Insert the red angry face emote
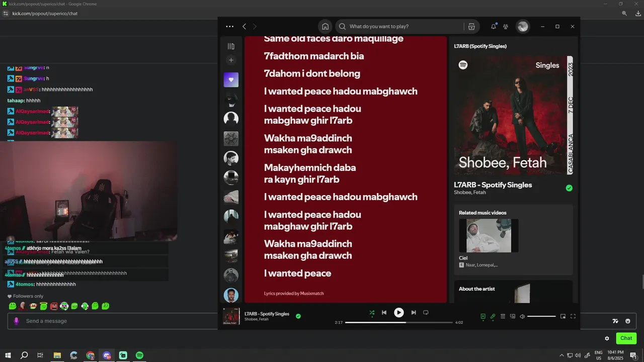The image size is (644, 362). tap(54, 306)
